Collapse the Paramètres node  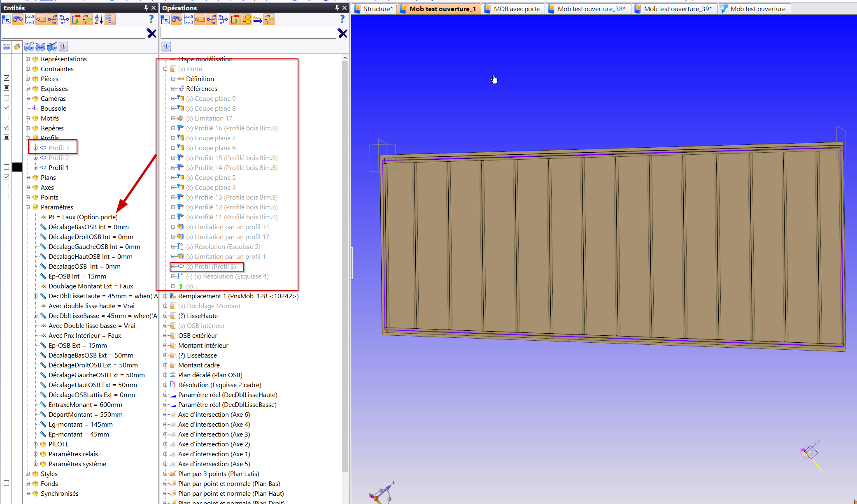click(x=28, y=207)
